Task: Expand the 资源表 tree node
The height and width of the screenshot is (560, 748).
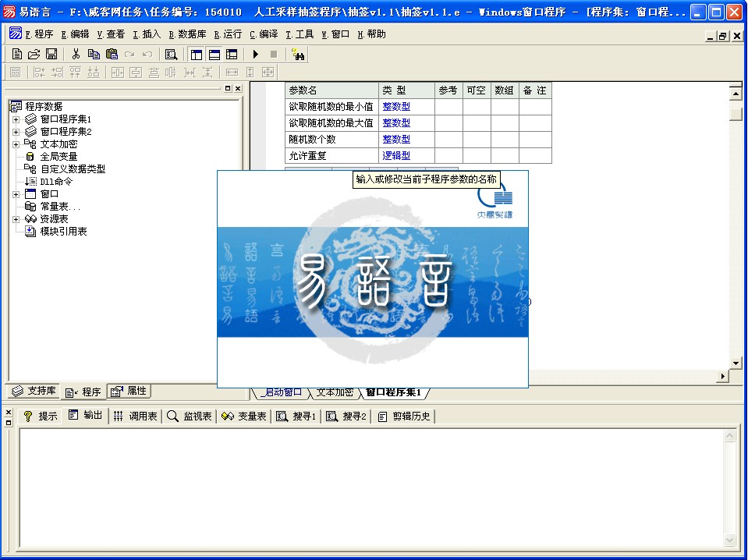Action: 16,219
